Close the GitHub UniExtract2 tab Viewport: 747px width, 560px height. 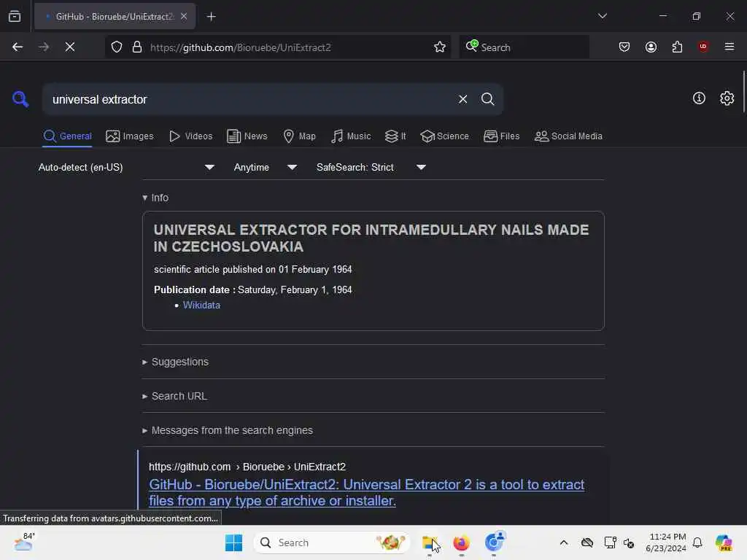pos(184,17)
